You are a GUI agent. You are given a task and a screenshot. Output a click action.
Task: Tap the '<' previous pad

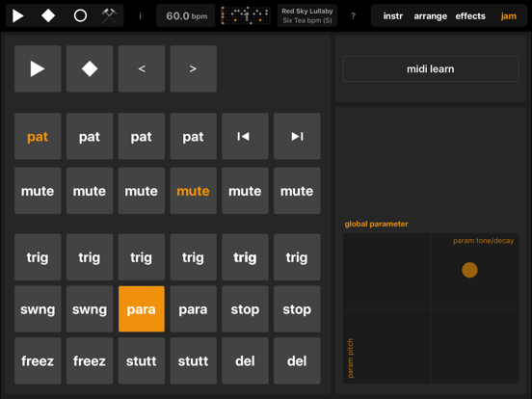pos(142,68)
